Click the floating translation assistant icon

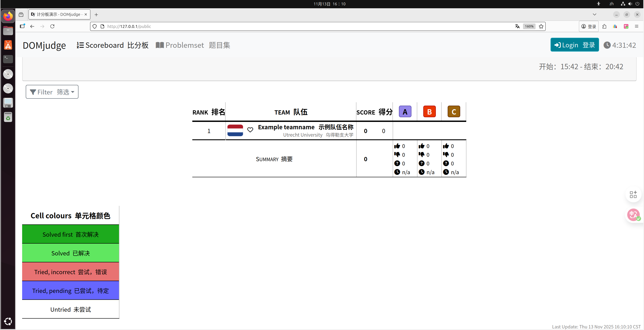click(x=633, y=215)
